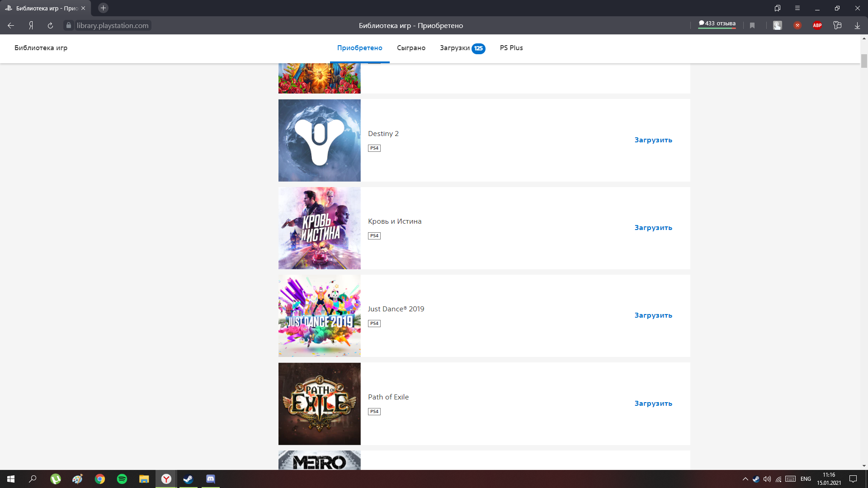Image resolution: width=868 pixels, height=488 pixels.
Task: Open the PS Plus tab
Action: click(x=511, y=48)
